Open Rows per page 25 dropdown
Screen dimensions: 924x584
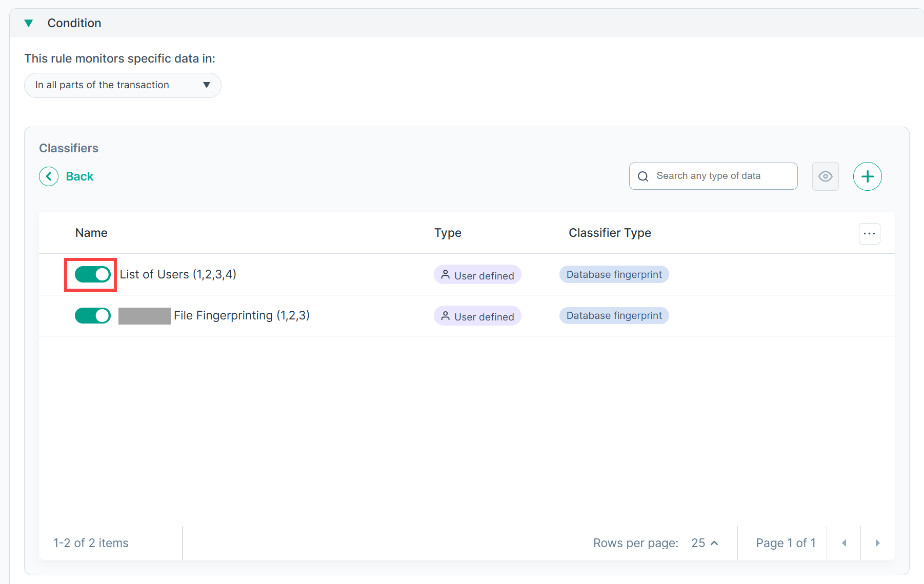(x=705, y=543)
